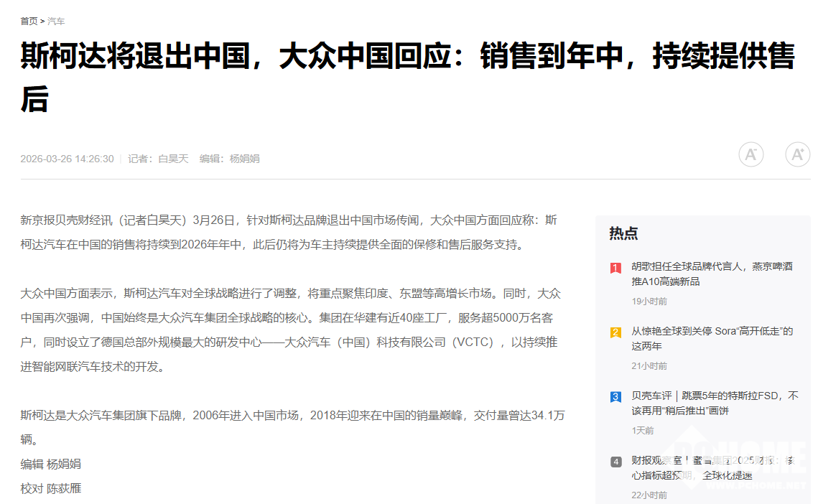Screen dimensions: 818x504
Task: Open the Sora "高开低走" hot article
Action: (711, 338)
